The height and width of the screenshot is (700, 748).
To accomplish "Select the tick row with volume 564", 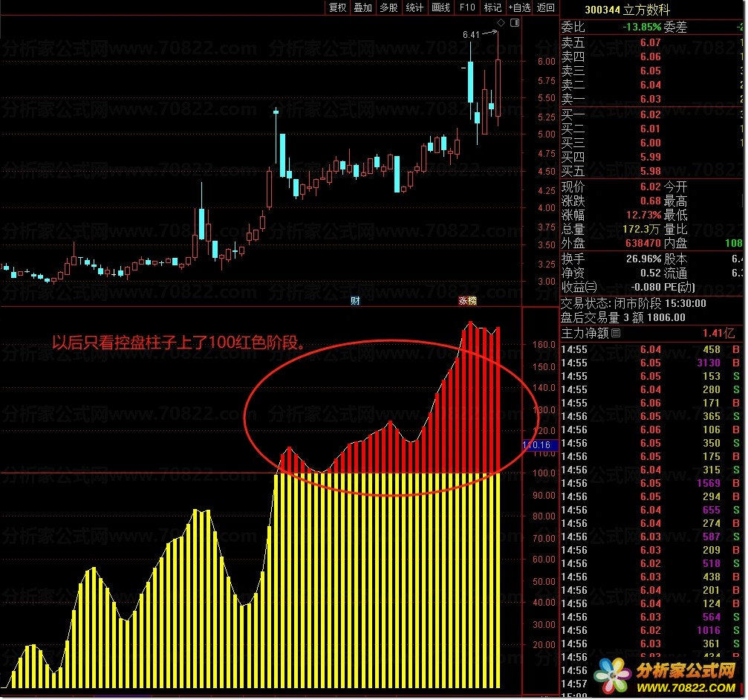I will pos(651,617).
